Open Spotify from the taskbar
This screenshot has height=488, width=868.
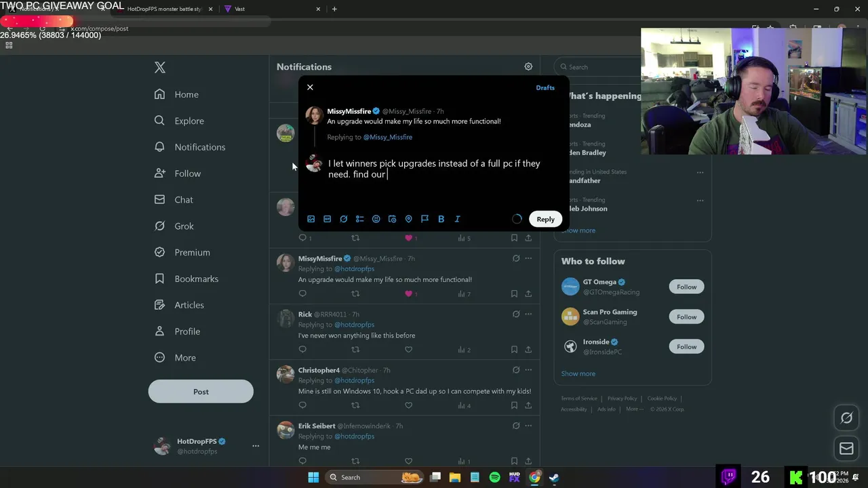pos(494,477)
